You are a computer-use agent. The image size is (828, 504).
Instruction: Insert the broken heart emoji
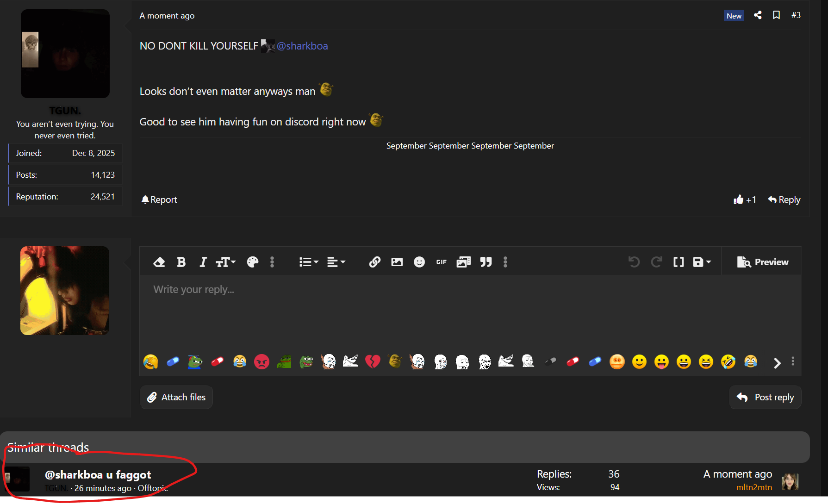tap(373, 361)
